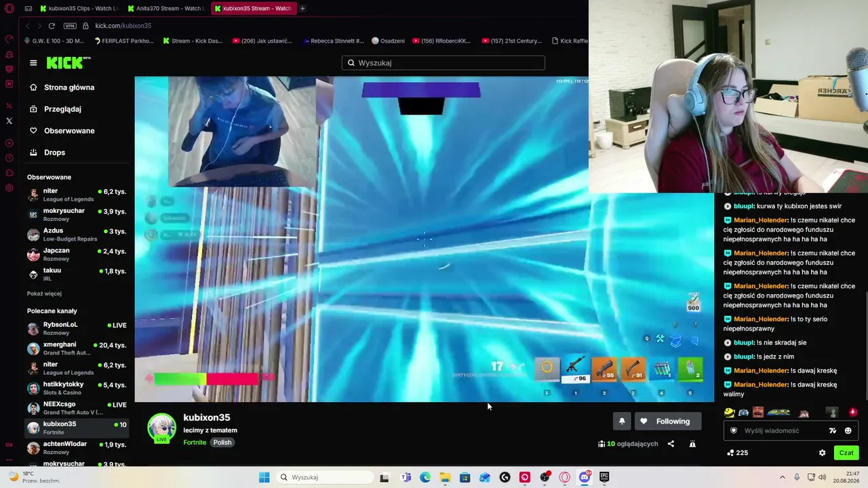Open the Opera main menu logo
The image size is (868, 488).
pos(9,9)
